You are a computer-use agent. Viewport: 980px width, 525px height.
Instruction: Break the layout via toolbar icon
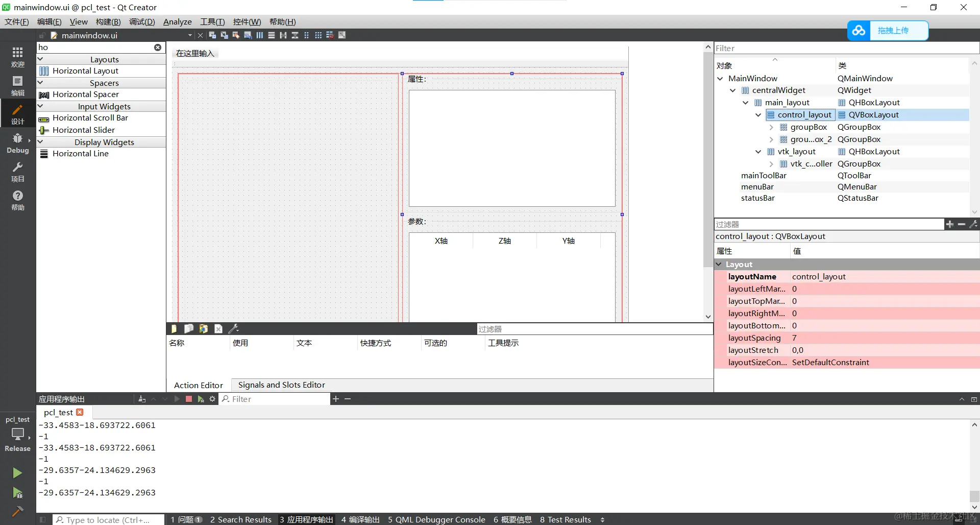[x=330, y=35]
